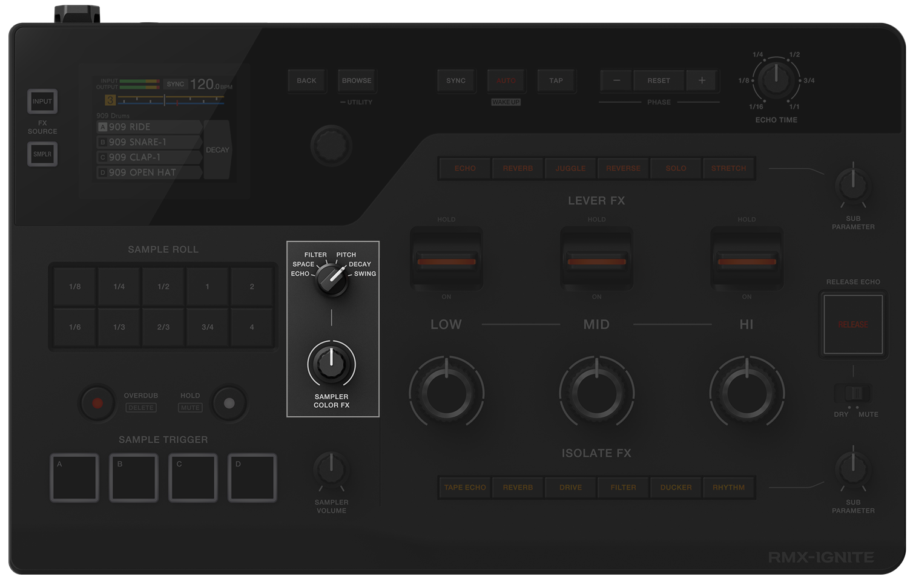Select the 909 OPEN HAT sample slot

tap(149, 172)
